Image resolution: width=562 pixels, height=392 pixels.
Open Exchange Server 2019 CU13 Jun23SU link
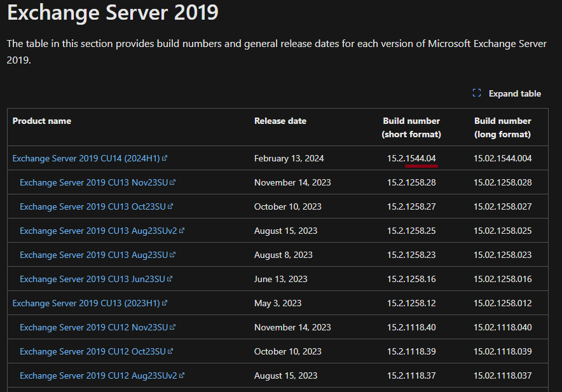point(92,279)
